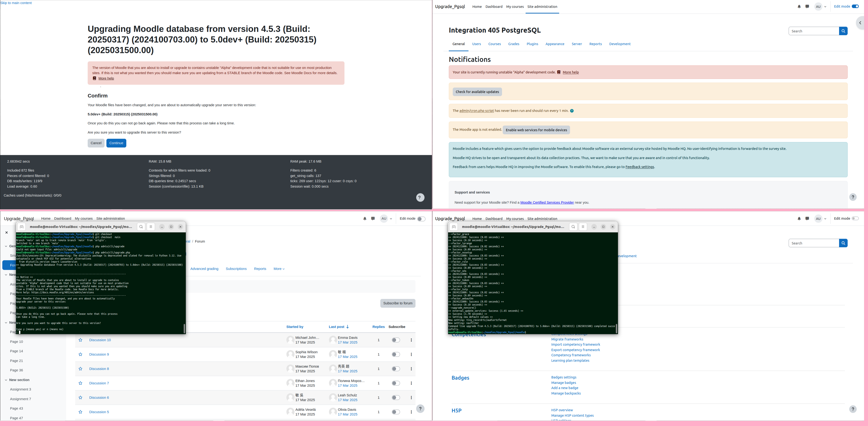The width and height of the screenshot is (868, 426).
Task: Open the hamburger menu in the Forum-page terminal
Action: click(x=151, y=227)
